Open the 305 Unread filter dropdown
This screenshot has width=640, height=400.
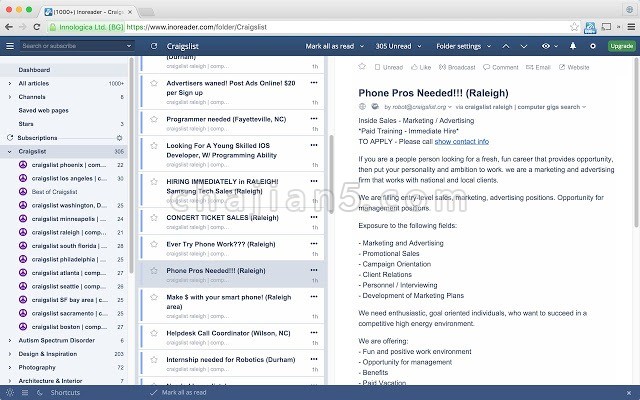click(398, 46)
